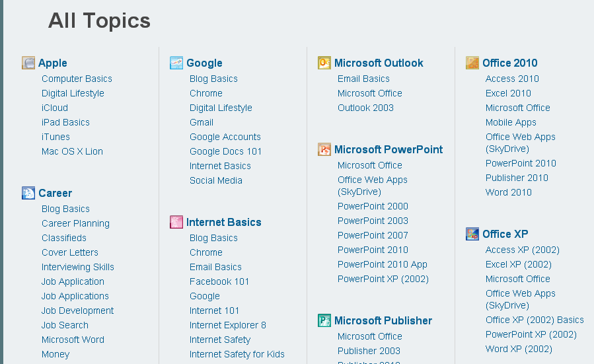
Task: Click the Office XP topic icon
Action: 472,234
